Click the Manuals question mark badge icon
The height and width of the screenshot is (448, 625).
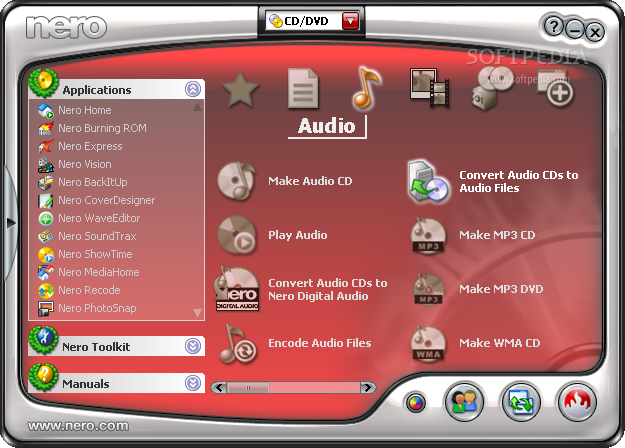point(43,377)
